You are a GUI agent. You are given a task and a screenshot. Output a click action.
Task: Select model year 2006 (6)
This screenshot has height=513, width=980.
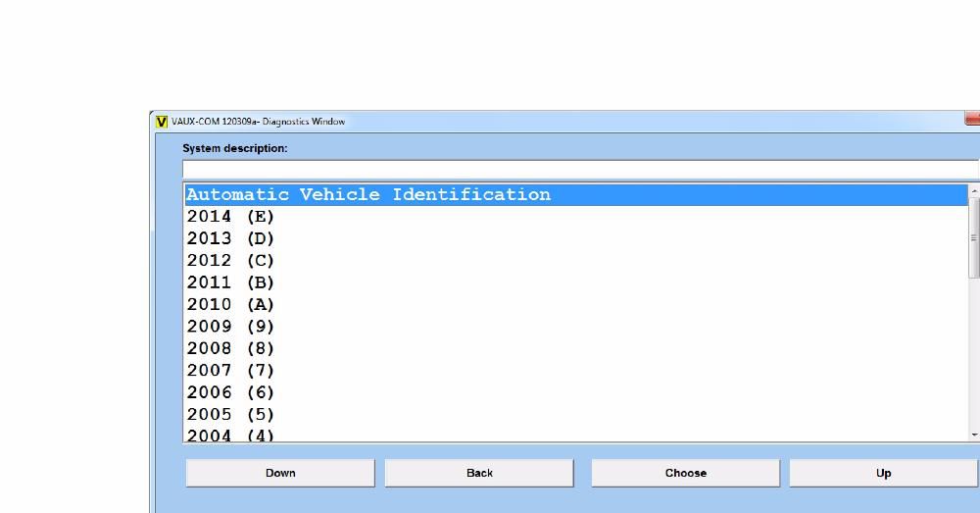click(x=231, y=392)
